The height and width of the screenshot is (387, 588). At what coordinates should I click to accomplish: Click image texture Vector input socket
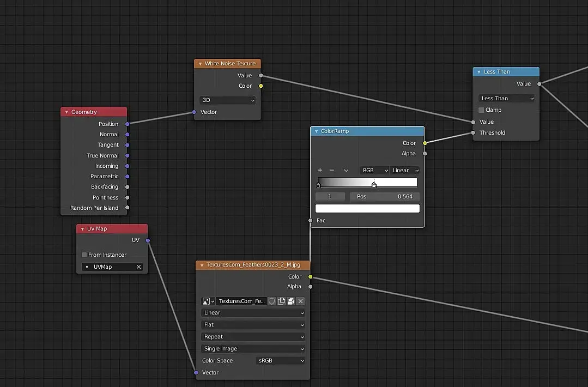click(196, 373)
